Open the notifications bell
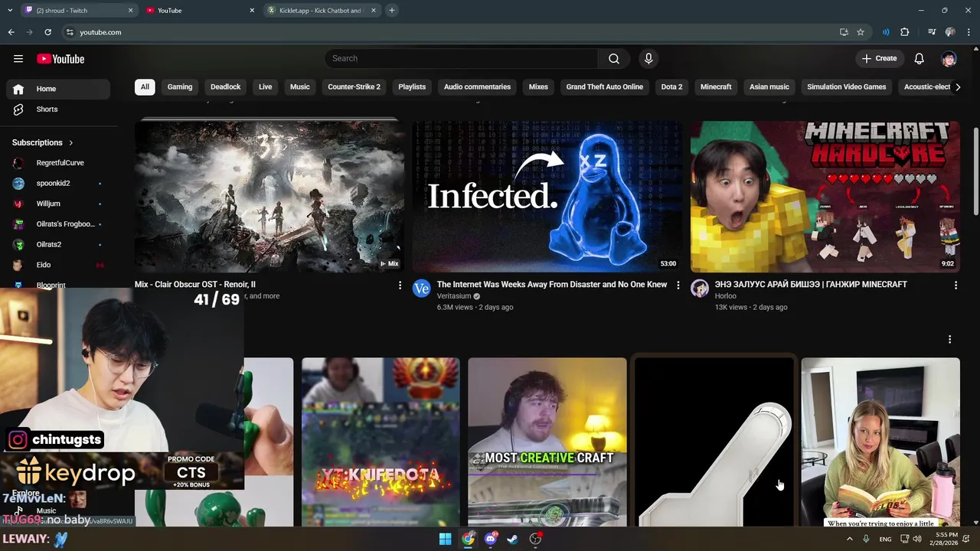The width and height of the screenshot is (980, 551). [x=920, y=59]
